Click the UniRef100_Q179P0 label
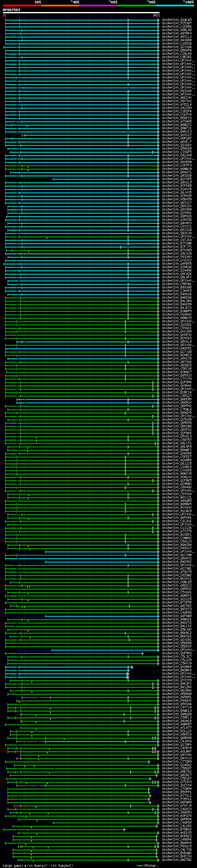 point(176,744)
